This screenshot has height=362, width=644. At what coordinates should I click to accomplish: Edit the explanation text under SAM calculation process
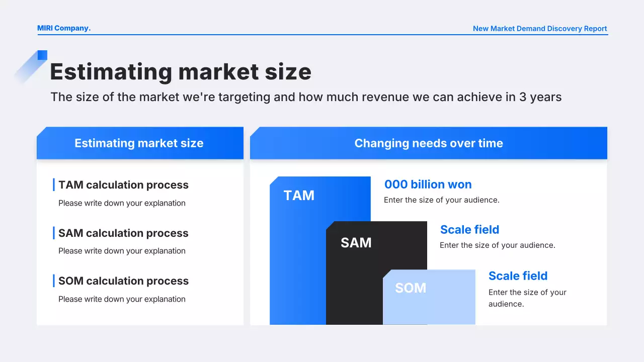point(122,251)
